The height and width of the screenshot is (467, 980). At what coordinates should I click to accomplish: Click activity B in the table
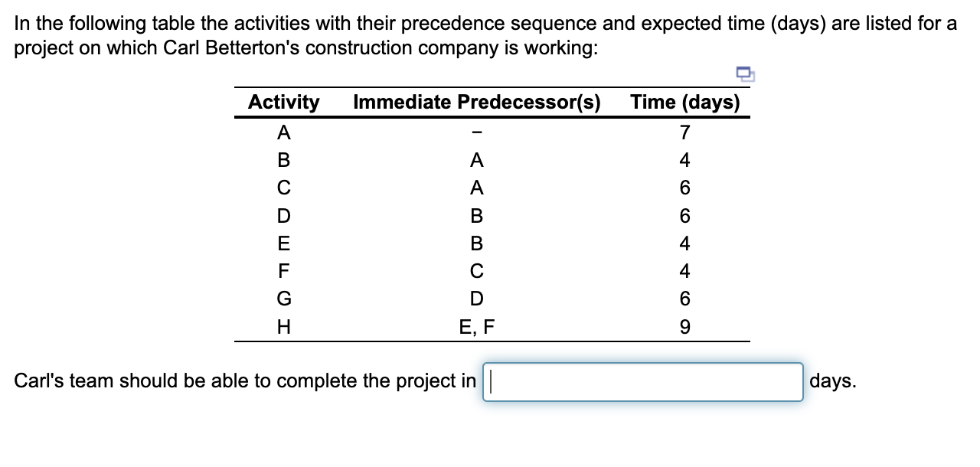tap(284, 158)
